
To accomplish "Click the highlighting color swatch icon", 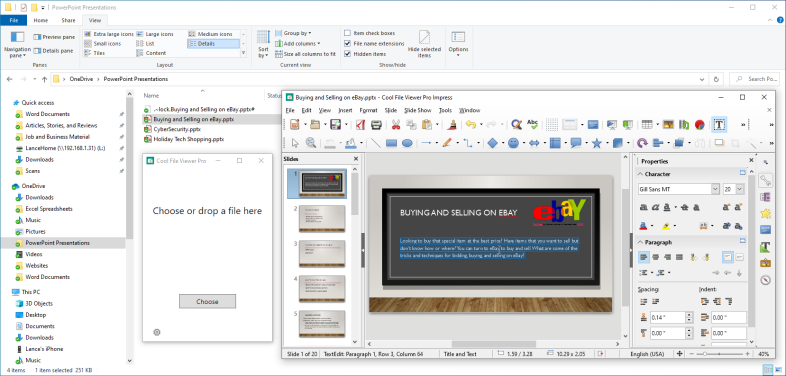I will tap(666, 226).
